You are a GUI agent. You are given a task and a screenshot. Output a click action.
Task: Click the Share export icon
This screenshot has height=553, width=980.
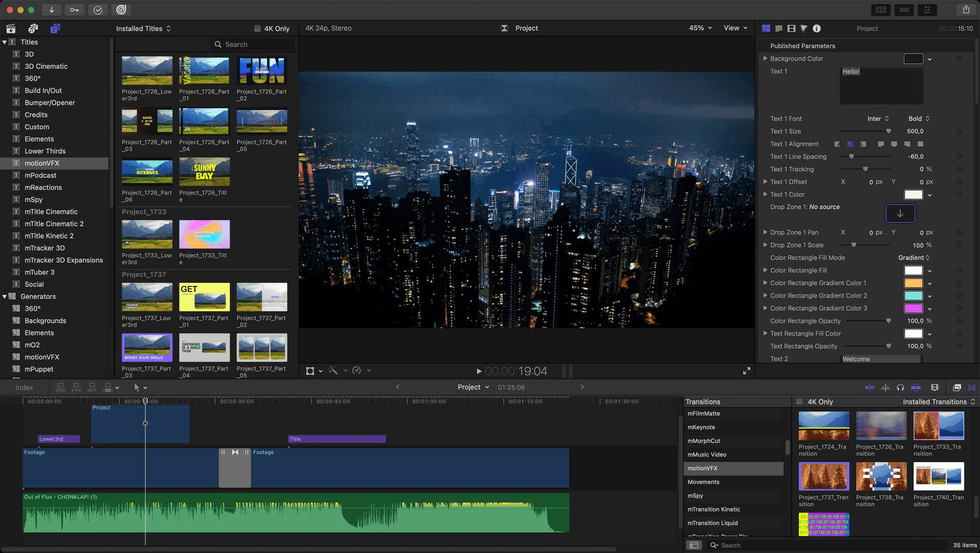pos(966,10)
